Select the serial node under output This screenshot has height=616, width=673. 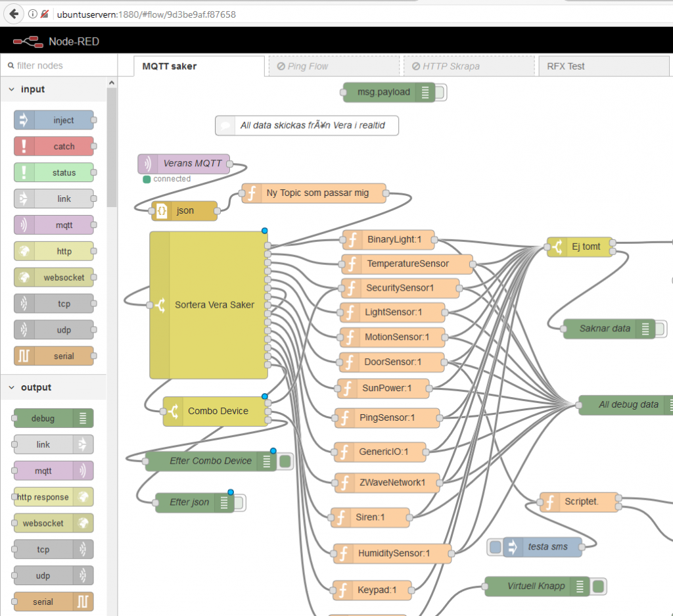pyautogui.click(x=54, y=602)
